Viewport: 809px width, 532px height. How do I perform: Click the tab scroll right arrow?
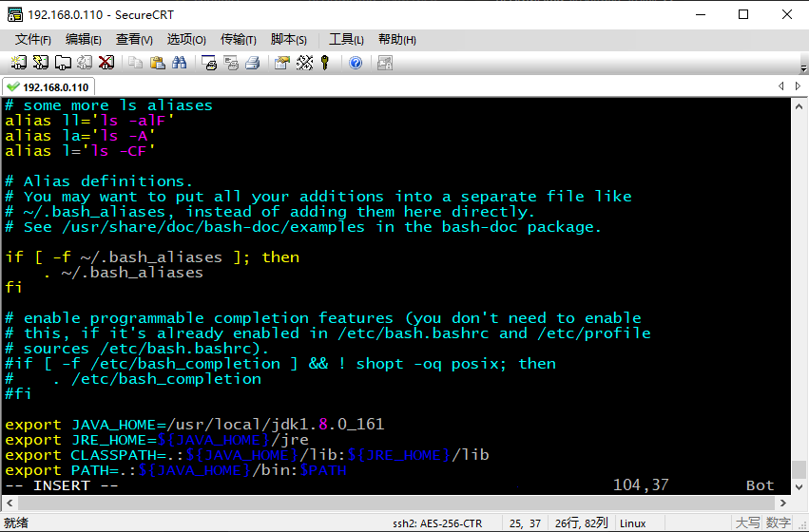click(x=798, y=86)
